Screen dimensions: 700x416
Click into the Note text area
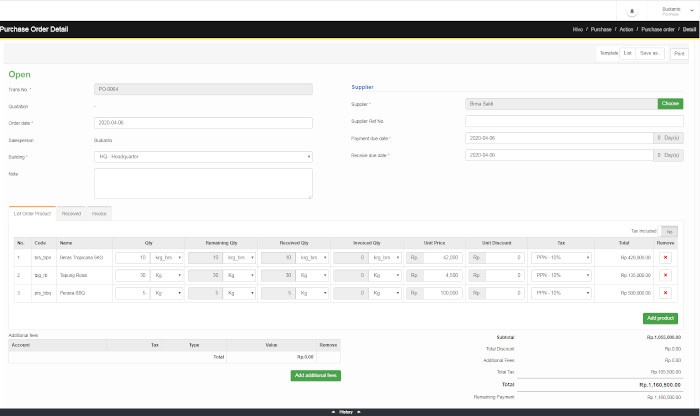click(203, 183)
